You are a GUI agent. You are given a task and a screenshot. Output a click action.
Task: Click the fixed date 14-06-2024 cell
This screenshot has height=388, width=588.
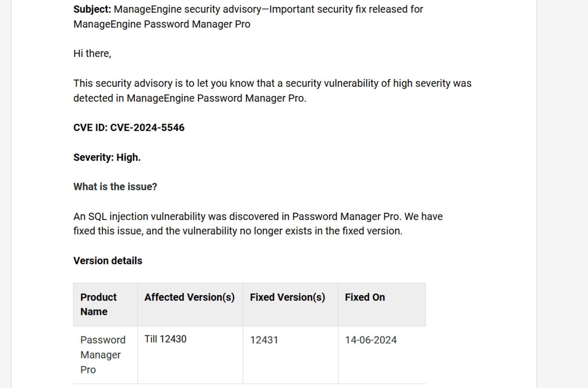click(371, 340)
